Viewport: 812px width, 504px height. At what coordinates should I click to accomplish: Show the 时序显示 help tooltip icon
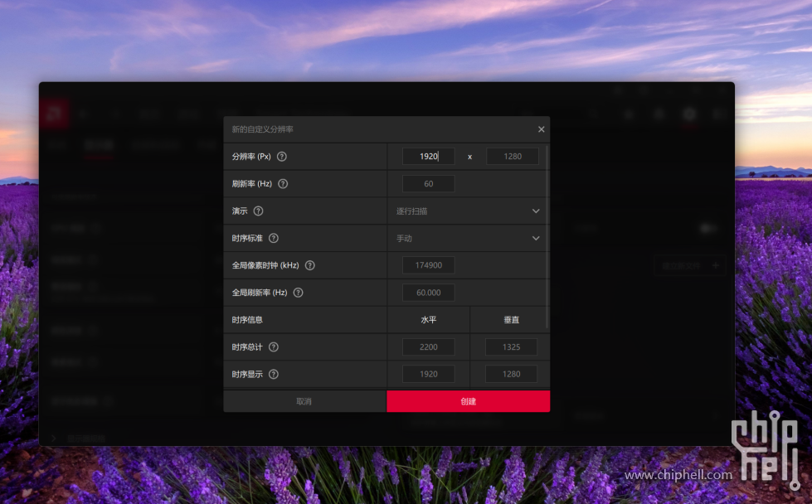click(274, 374)
